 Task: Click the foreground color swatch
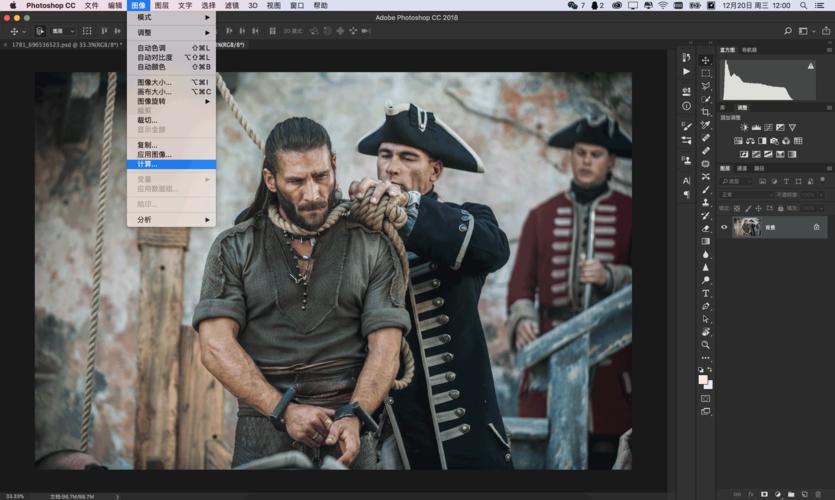point(703,379)
